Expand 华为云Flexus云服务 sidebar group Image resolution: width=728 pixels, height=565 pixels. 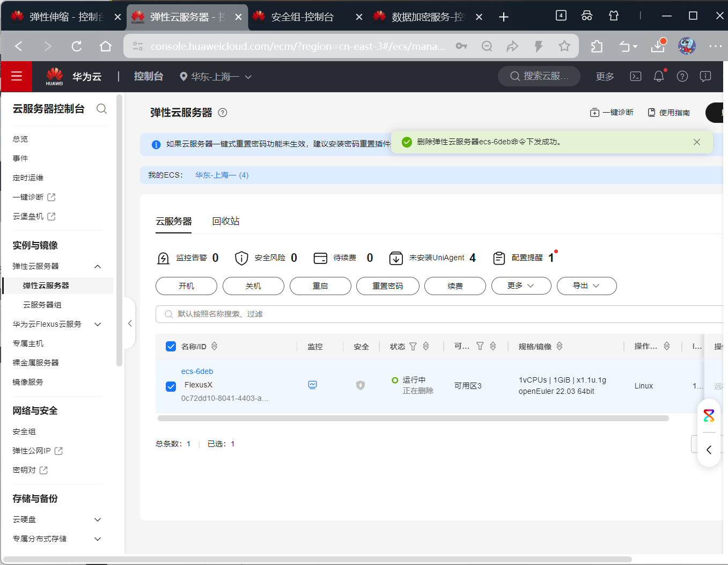click(x=98, y=324)
